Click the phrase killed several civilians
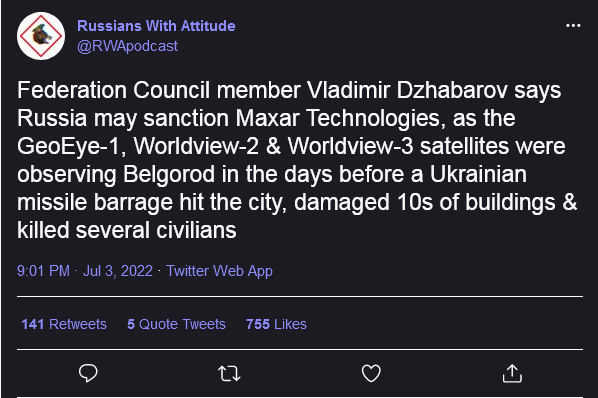 [127, 230]
